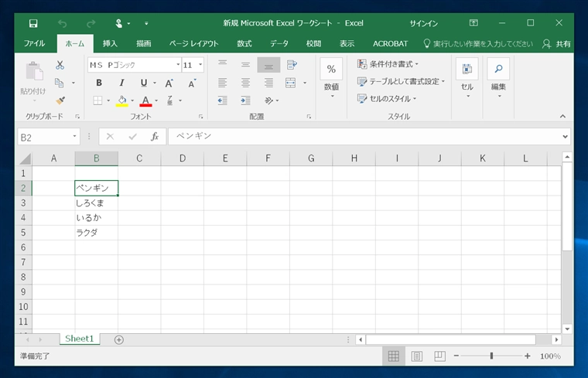Copy the selection with the copy icon
The width and height of the screenshot is (588, 378).
pyautogui.click(x=60, y=83)
